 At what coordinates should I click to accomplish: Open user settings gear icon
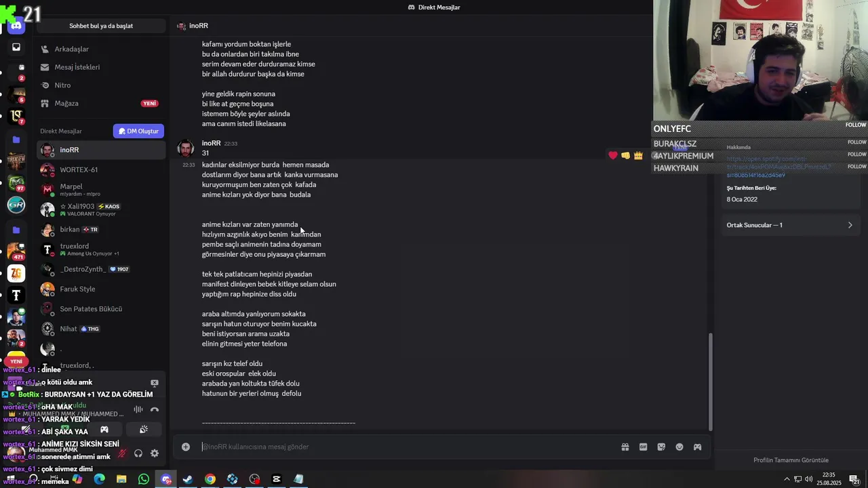[155, 453]
